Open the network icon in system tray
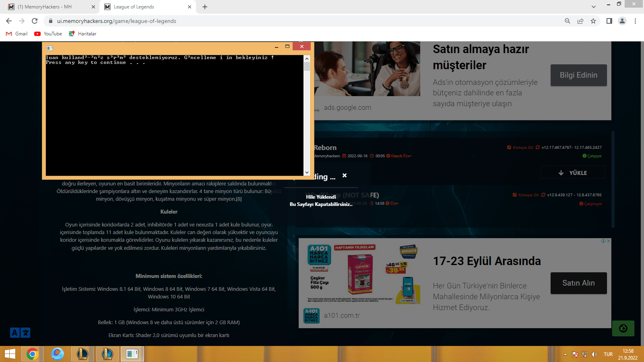The width and height of the screenshot is (644, 362). (x=584, y=354)
